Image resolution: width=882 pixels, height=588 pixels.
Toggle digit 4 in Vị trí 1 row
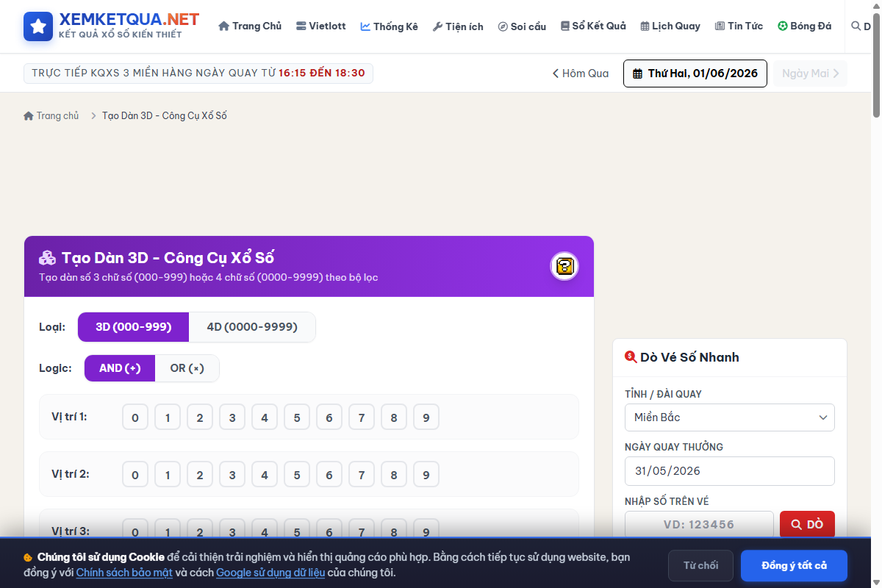265,417
